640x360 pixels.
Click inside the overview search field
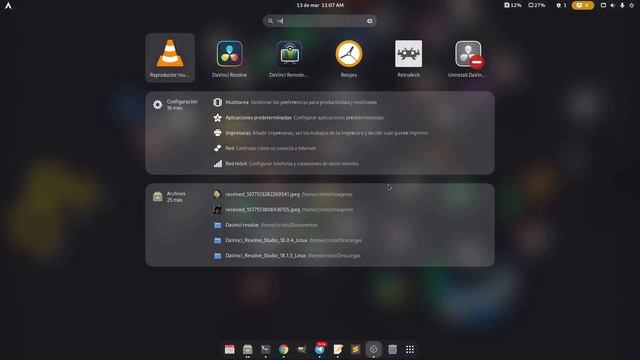coord(320,21)
